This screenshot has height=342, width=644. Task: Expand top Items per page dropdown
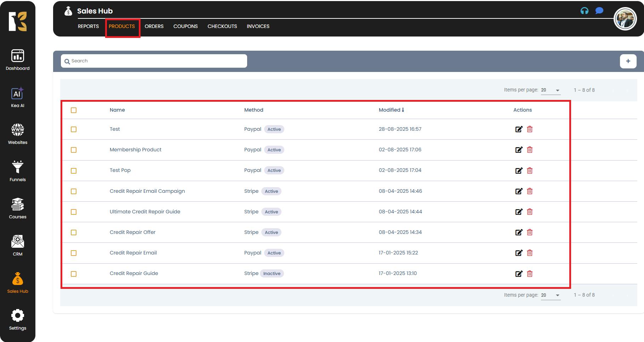(x=551, y=90)
